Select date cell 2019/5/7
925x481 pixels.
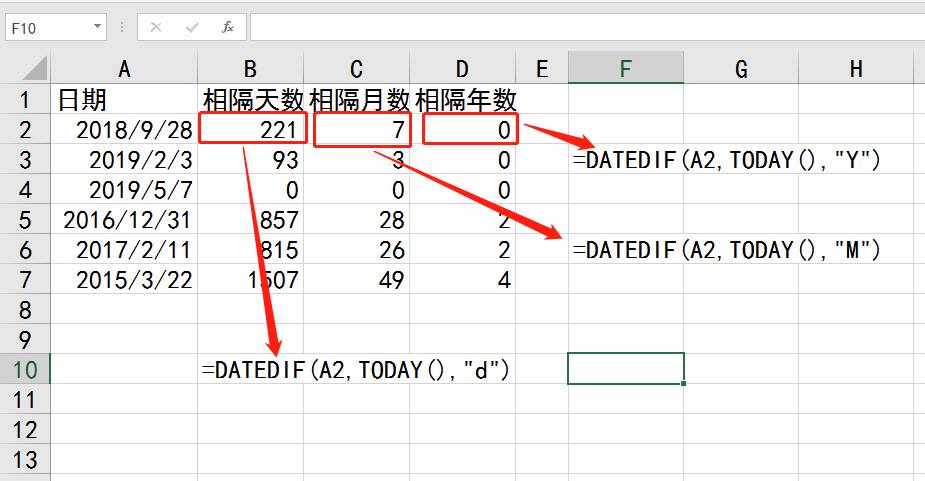point(124,189)
